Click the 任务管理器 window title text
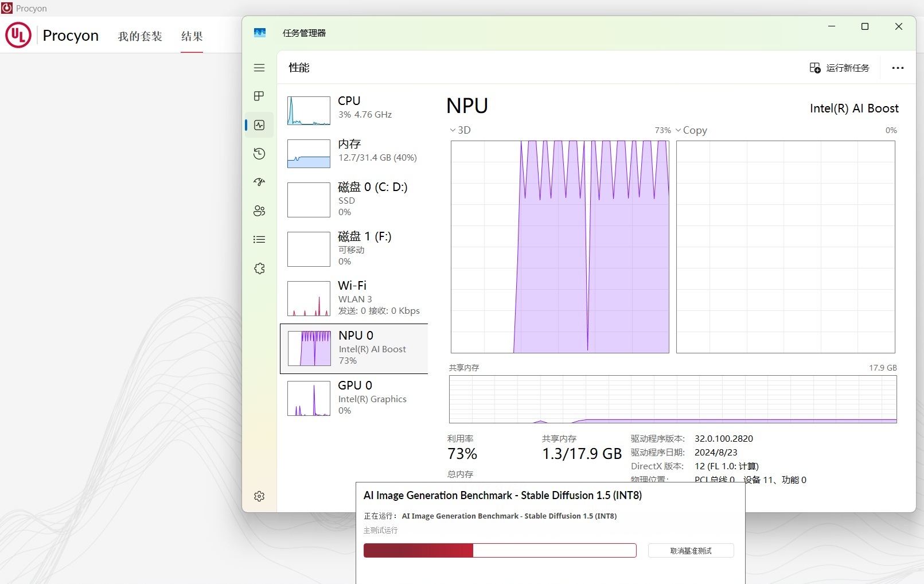924x584 pixels. pos(304,33)
